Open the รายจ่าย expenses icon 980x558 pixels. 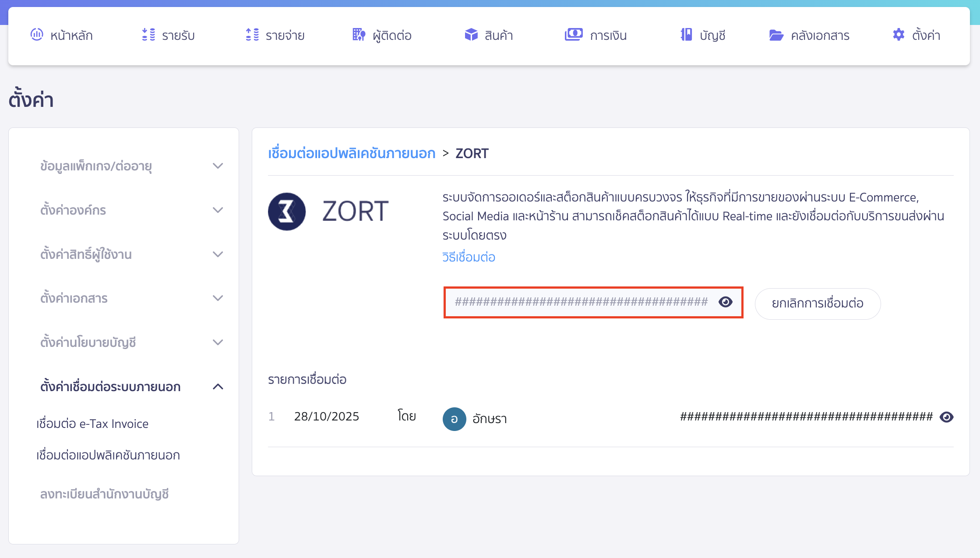point(252,35)
